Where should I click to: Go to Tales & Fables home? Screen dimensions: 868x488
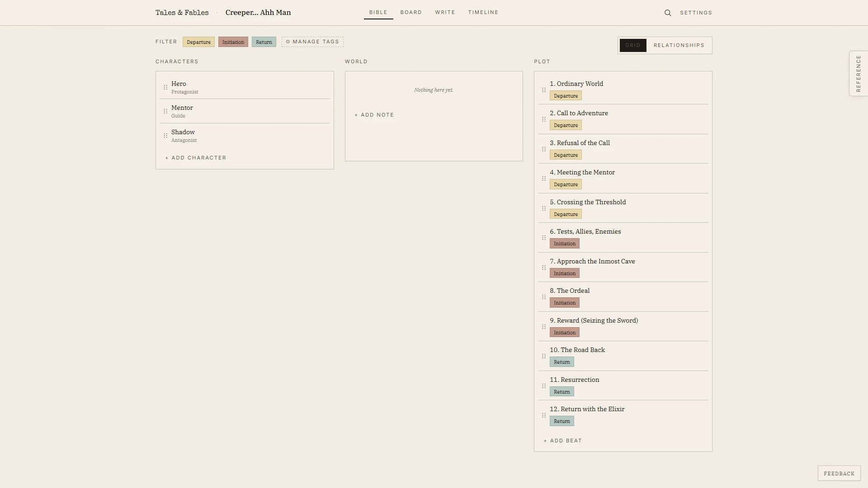click(182, 13)
